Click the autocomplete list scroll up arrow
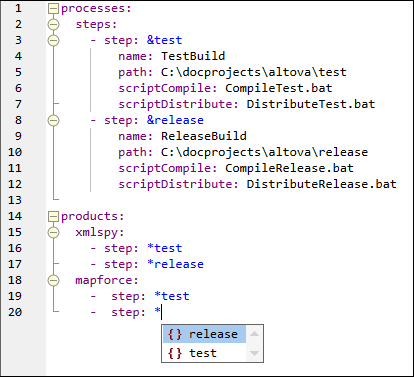 coord(254,334)
